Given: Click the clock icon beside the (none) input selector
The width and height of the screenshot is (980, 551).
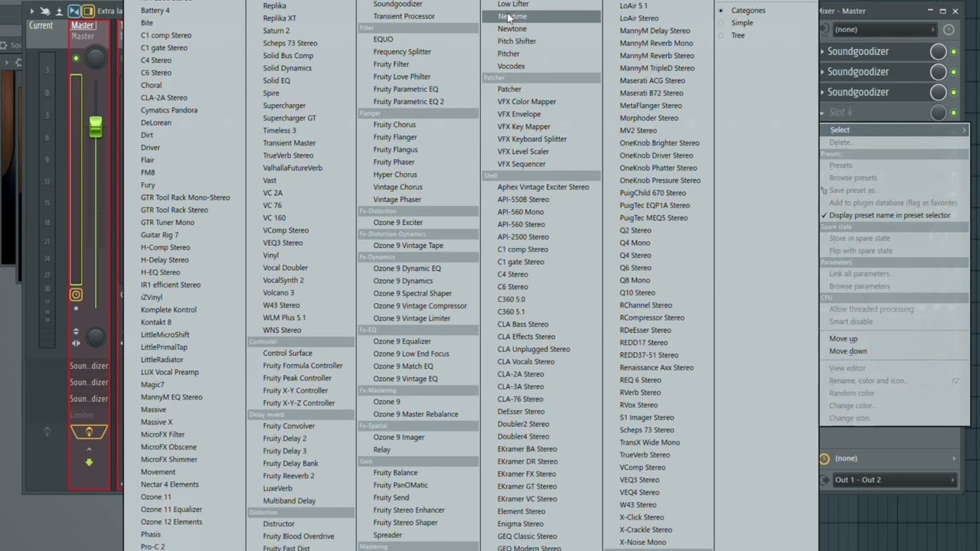Looking at the screenshot, I should (949, 30).
